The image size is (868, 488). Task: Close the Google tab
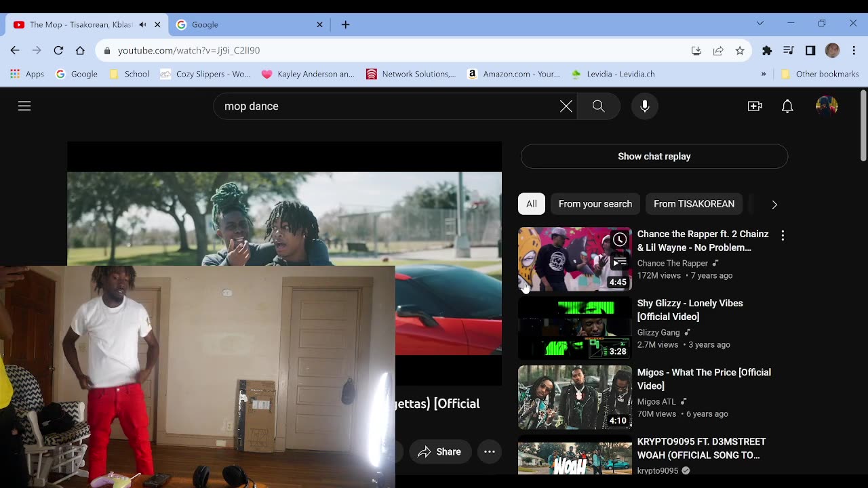(319, 24)
